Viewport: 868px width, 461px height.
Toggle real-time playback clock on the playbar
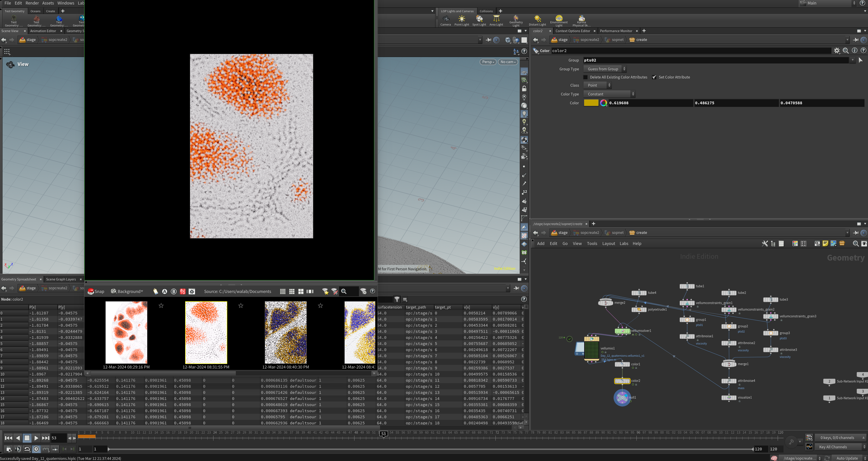pos(36,449)
